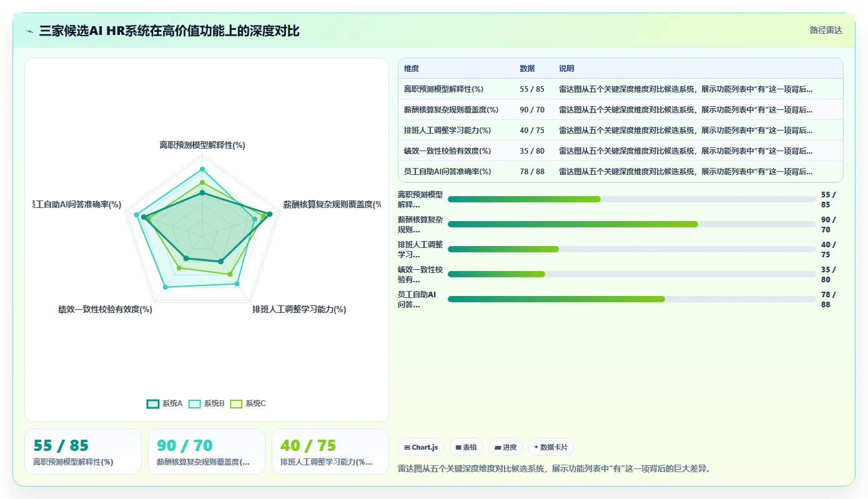Open the 40 / 75 data card
The height and width of the screenshot is (499, 868).
point(330,452)
